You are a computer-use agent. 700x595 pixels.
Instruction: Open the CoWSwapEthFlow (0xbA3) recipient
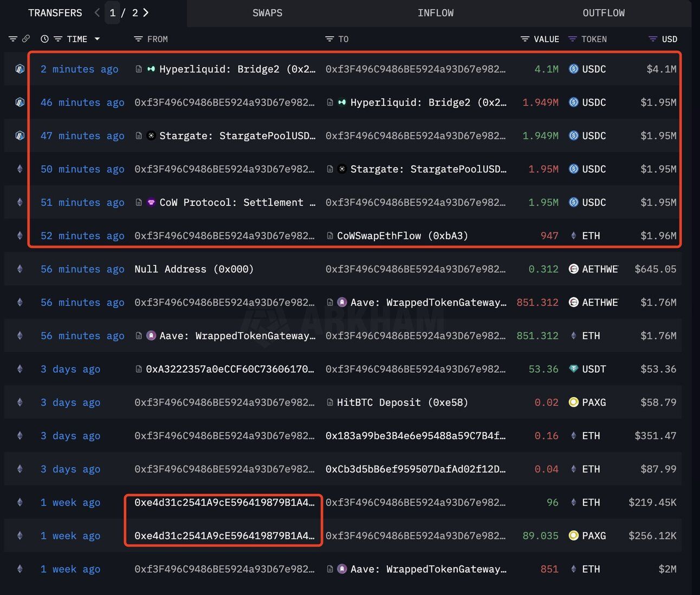coord(403,236)
